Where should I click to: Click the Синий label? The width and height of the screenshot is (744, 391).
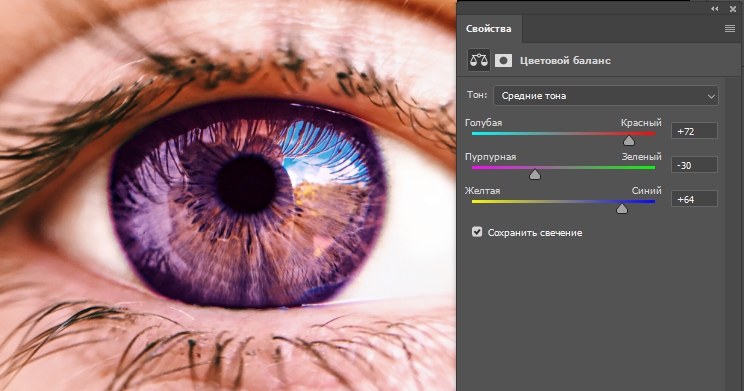646,191
